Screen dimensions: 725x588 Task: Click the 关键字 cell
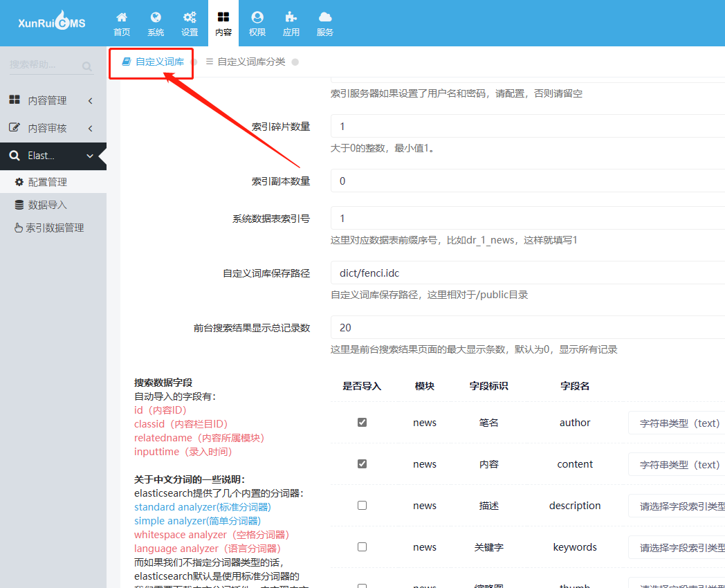click(x=488, y=547)
